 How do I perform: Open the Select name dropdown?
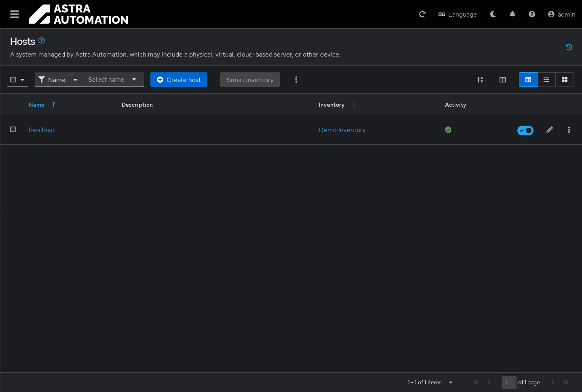(112, 80)
